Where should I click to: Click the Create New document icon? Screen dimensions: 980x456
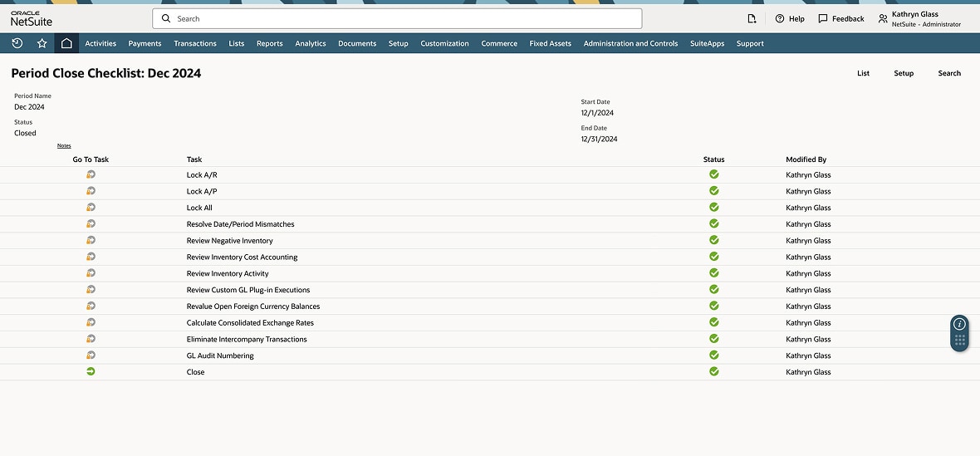point(752,18)
